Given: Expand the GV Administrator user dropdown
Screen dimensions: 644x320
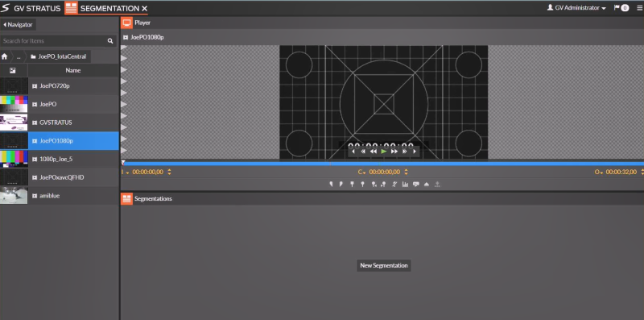Looking at the screenshot, I should tap(576, 8).
